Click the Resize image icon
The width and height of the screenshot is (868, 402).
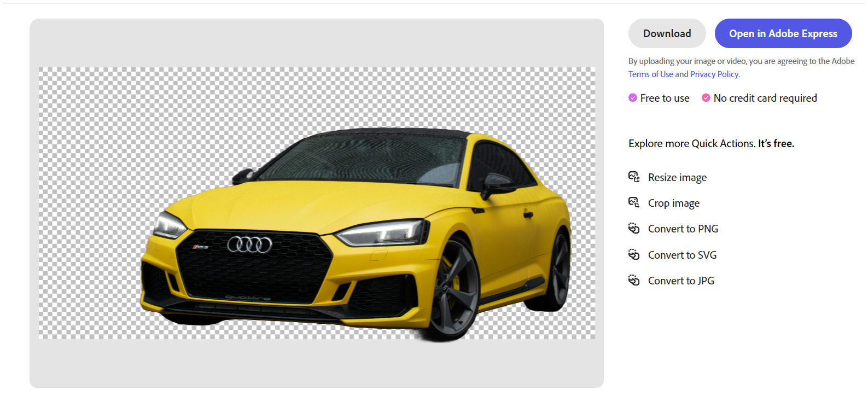(634, 177)
